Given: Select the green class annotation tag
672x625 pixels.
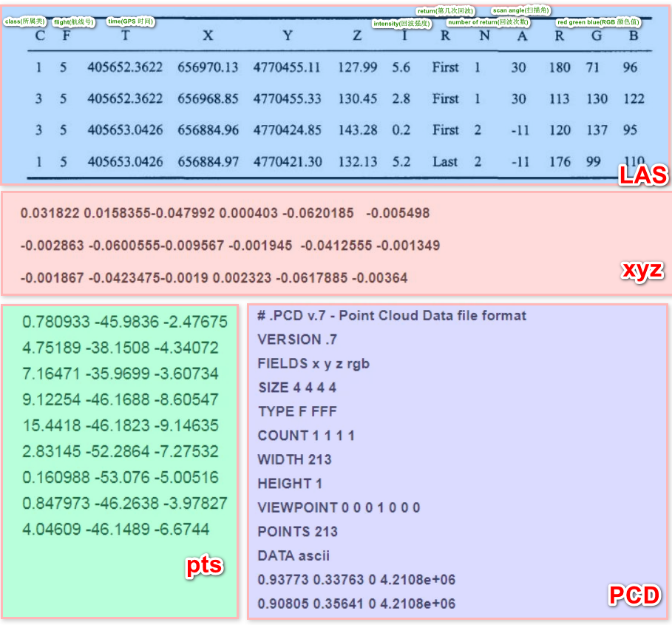Looking at the screenshot, I should pos(24,21).
